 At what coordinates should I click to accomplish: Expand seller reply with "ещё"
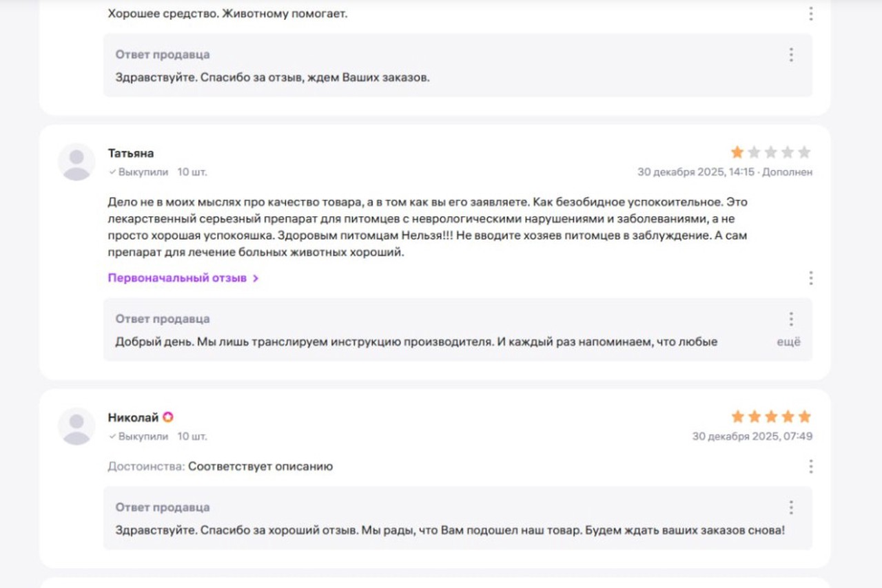tap(788, 342)
